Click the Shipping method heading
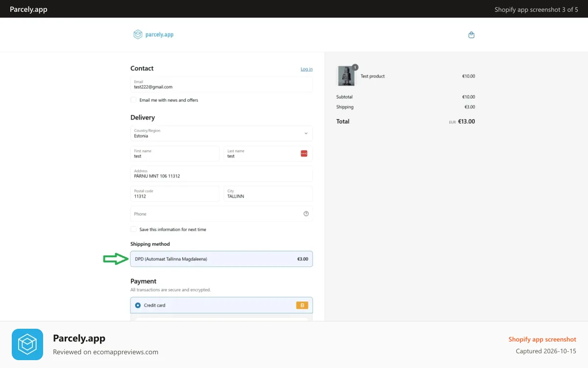Viewport: 588px width, 368px height. coord(150,244)
